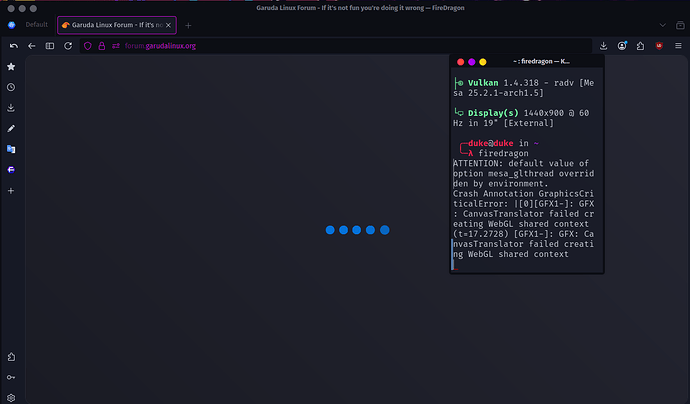Open the history clock panel in sidebar

11,87
